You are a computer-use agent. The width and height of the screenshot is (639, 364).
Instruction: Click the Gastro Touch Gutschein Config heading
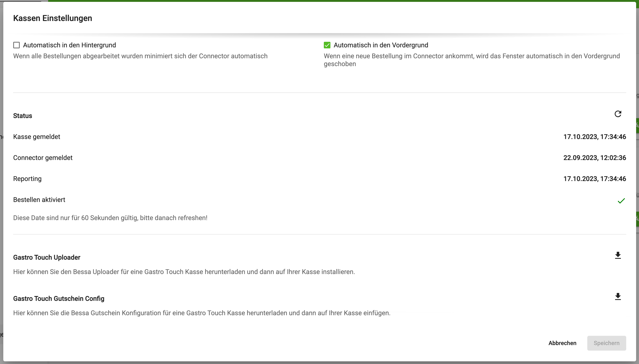coord(59,299)
